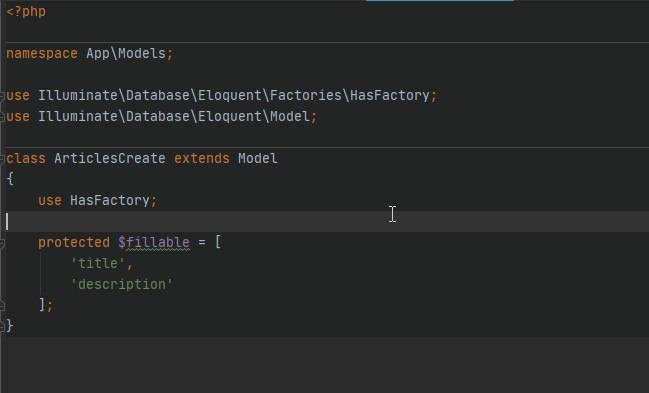Screen dimensions: 649x393
Task: Click the ArticlesCreate class name
Action: pyautogui.click(x=110, y=159)
